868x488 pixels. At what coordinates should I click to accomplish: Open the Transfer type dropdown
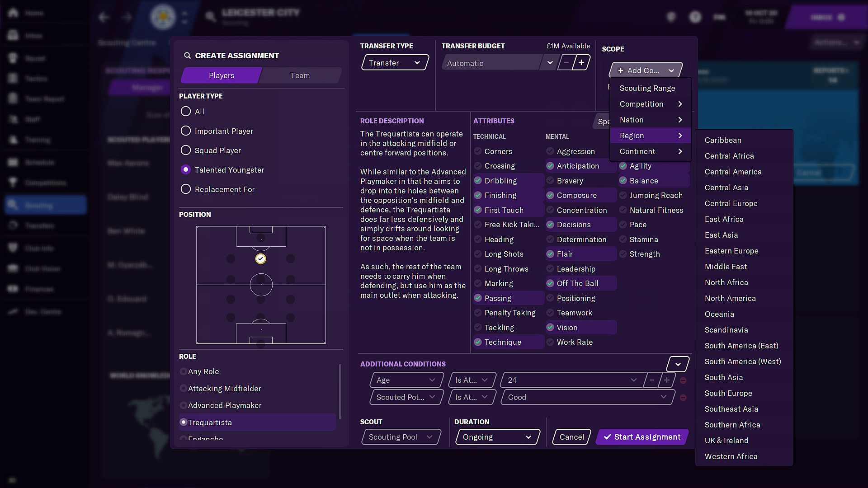(395, 63)
